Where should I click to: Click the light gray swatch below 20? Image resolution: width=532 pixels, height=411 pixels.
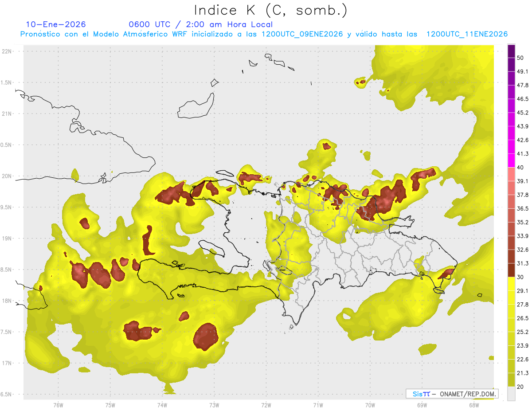[x=511, y=394]
